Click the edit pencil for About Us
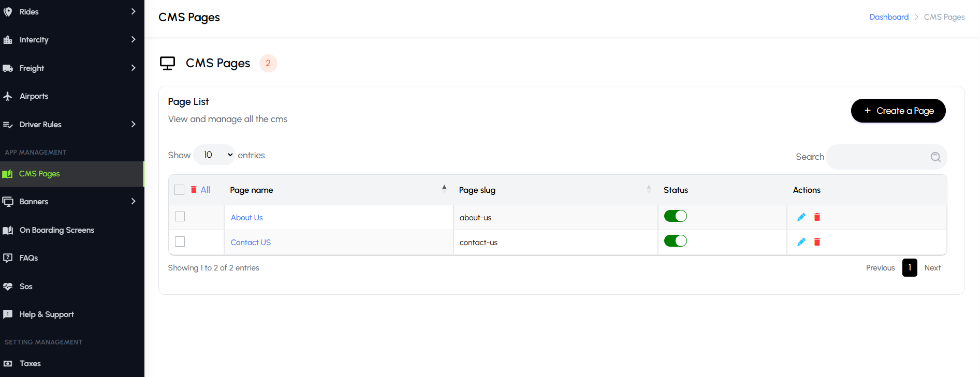980x377 pixels. coord(801,217)
